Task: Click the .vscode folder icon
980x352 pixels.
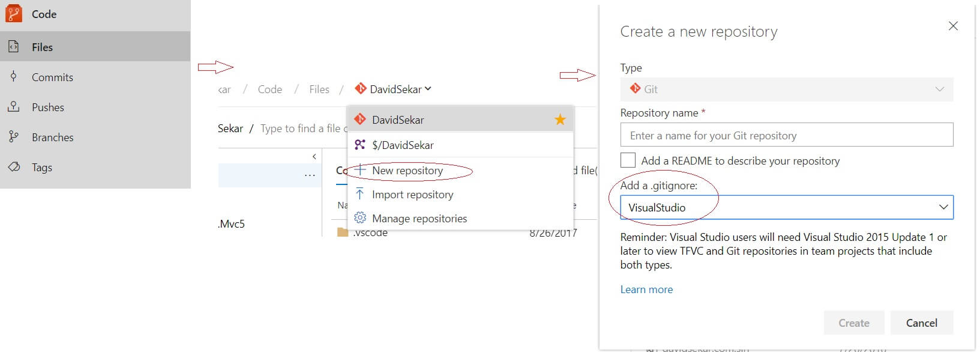Action: (343, 232)
